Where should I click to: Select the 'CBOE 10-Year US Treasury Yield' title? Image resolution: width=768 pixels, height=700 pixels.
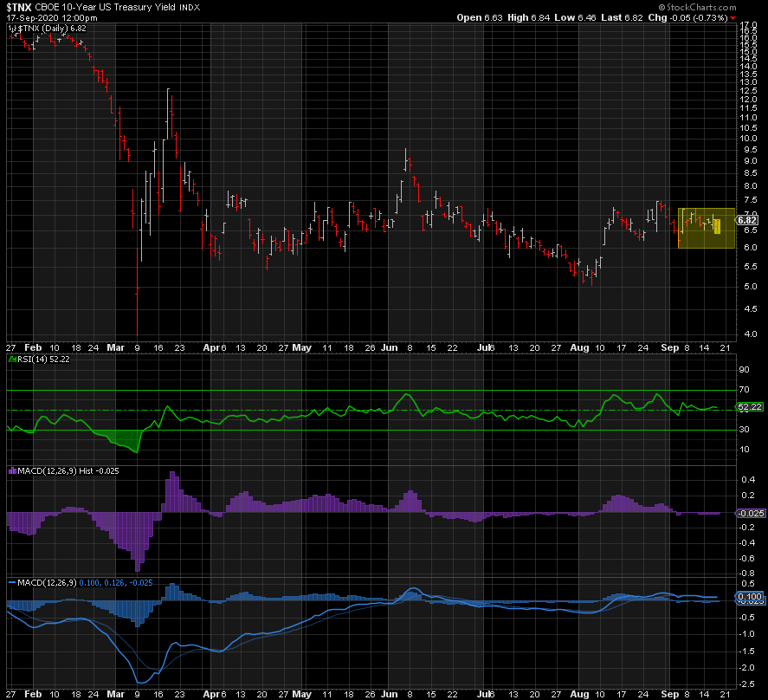click(x=106, y=7)
